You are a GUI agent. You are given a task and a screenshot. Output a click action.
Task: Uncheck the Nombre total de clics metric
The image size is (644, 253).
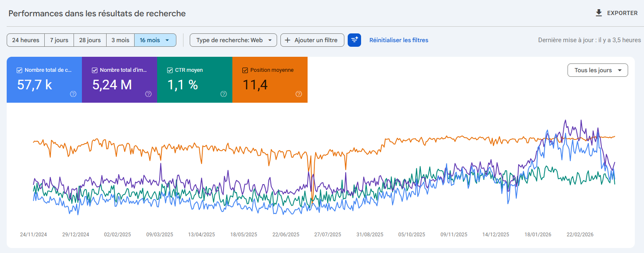pos(19,70)
